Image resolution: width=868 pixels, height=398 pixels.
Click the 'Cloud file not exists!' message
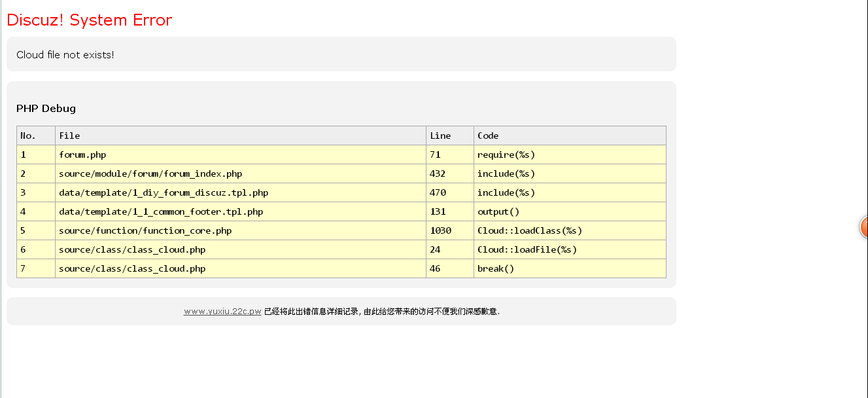click(65, 54)
